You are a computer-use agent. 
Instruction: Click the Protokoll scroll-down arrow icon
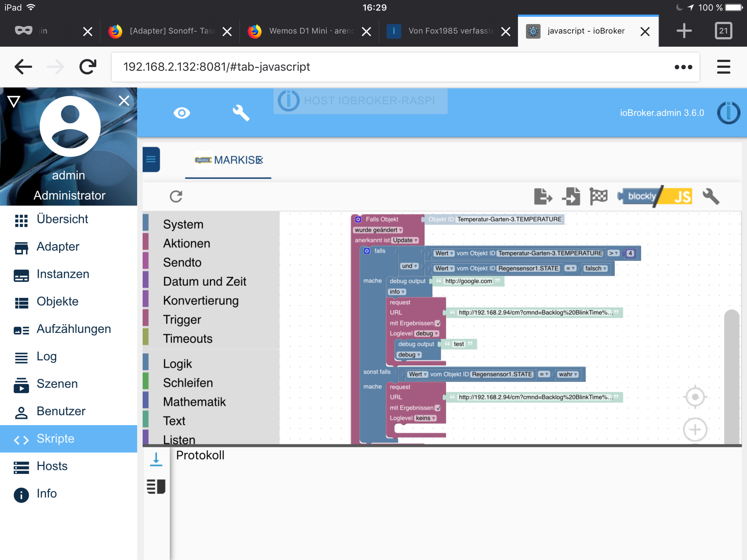[156, 459]
